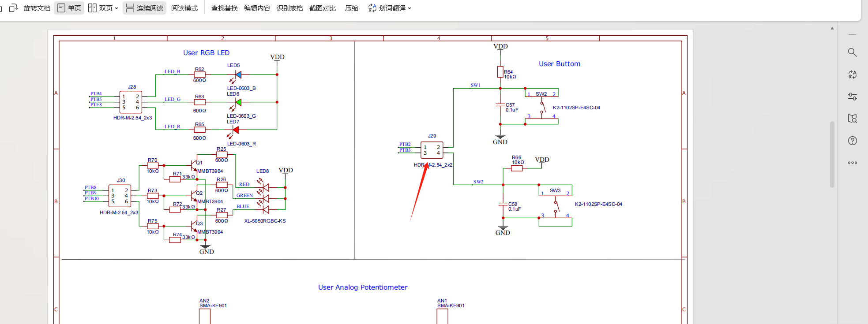Click the J29 header connector component
868x324 pixels.
[432, 150]
